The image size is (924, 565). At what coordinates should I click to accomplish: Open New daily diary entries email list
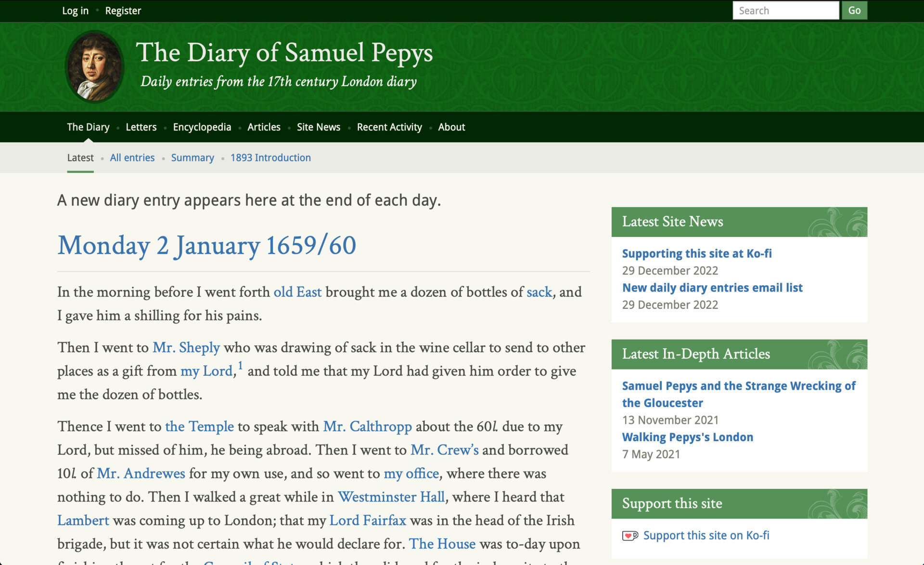(x=712, y=288)
